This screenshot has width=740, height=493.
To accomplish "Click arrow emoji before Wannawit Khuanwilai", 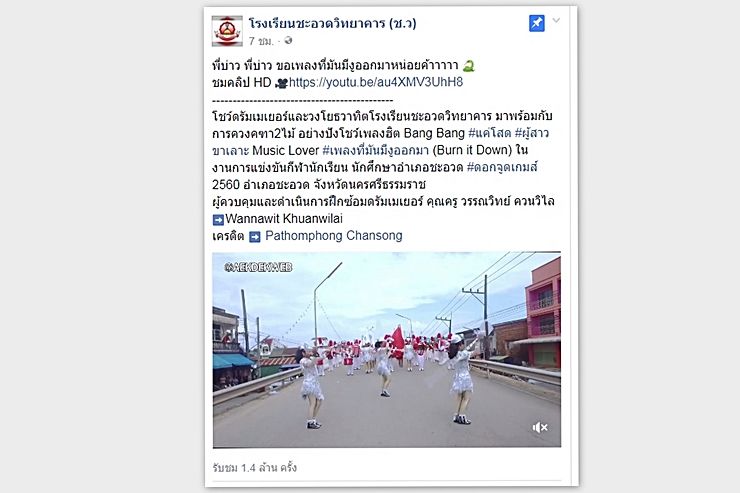I will [218, 219].
